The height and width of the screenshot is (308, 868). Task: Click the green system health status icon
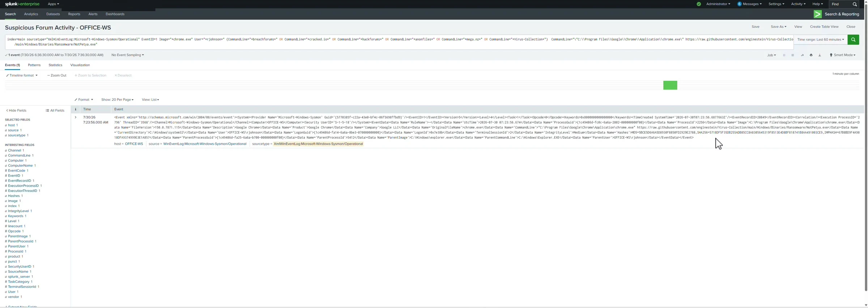(699, 4)
